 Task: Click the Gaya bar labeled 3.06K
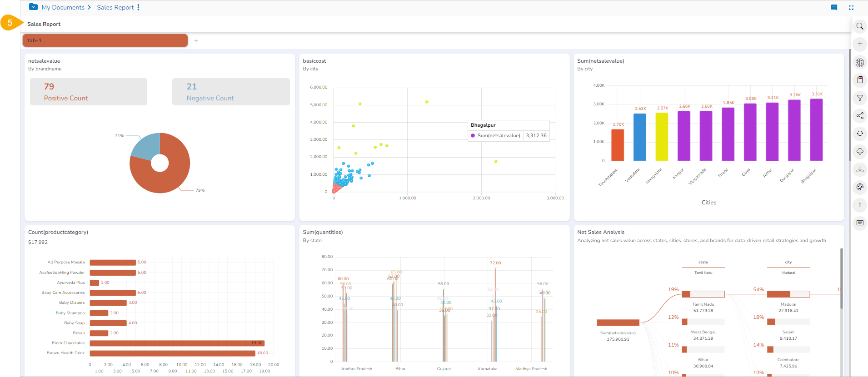(x=750, y=132)
